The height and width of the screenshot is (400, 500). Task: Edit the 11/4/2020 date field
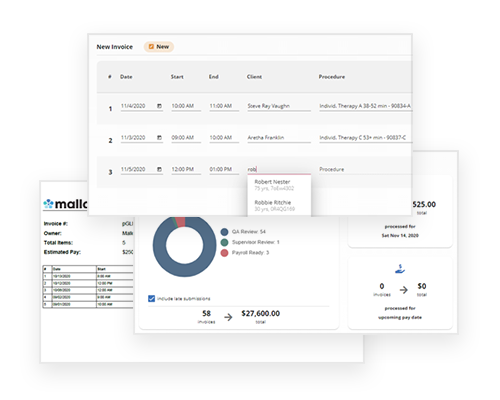(x=142, y=106)
